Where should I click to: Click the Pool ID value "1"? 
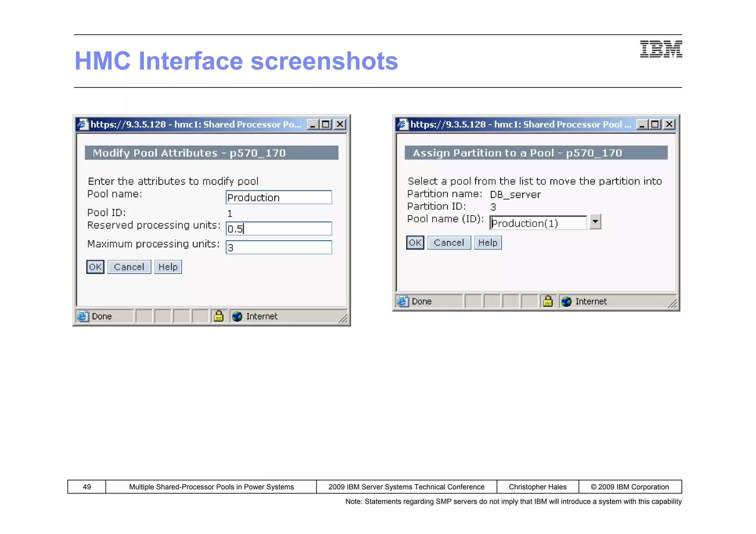[230, 213]
